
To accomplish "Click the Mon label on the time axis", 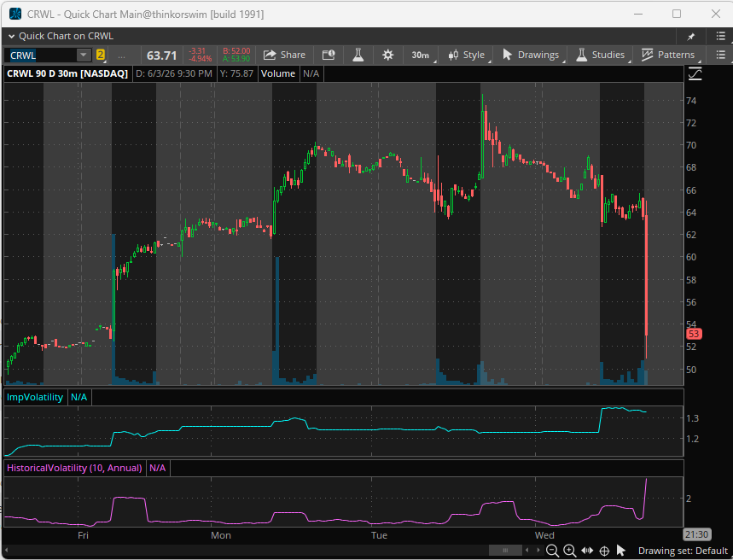I will coord(221,535).
